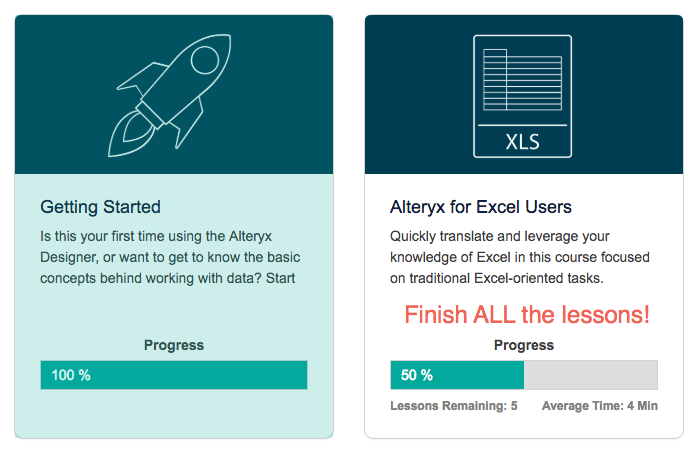Open the Getting Started course title

coord(100,208)
